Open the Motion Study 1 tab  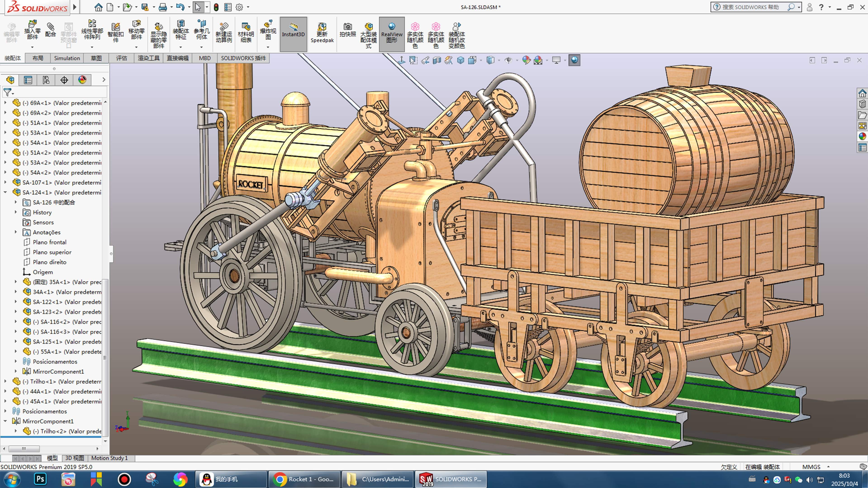tap(109, 458)
